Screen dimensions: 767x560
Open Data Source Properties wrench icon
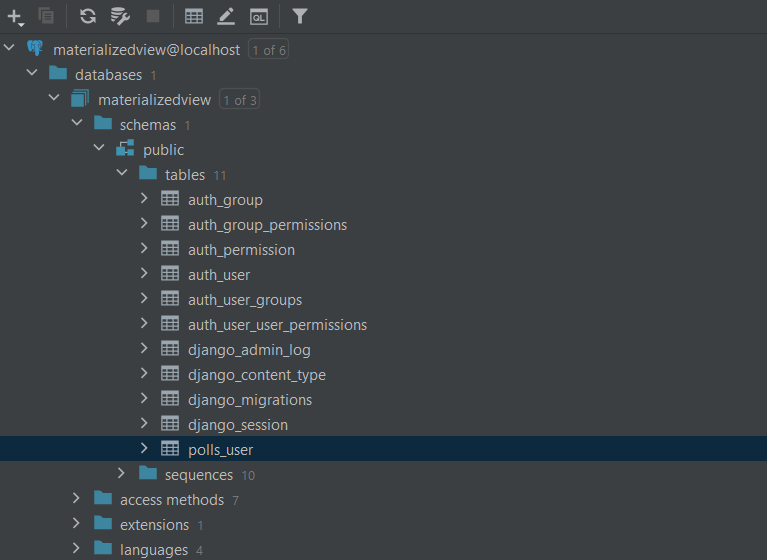point(120,16)
